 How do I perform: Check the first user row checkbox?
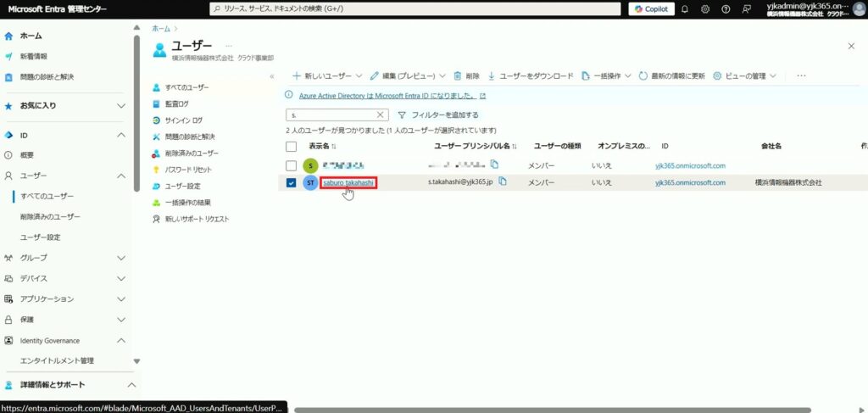292,165
